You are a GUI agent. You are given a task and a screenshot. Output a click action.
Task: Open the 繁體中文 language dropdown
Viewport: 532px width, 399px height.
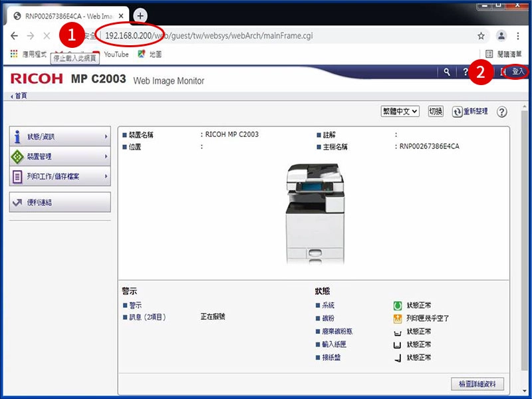coord(400,112)
